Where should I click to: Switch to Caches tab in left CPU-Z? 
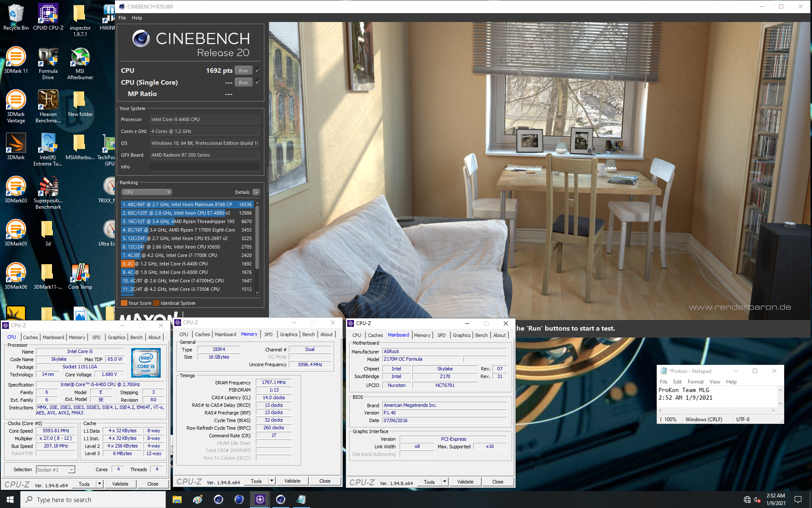coord(30,337)
